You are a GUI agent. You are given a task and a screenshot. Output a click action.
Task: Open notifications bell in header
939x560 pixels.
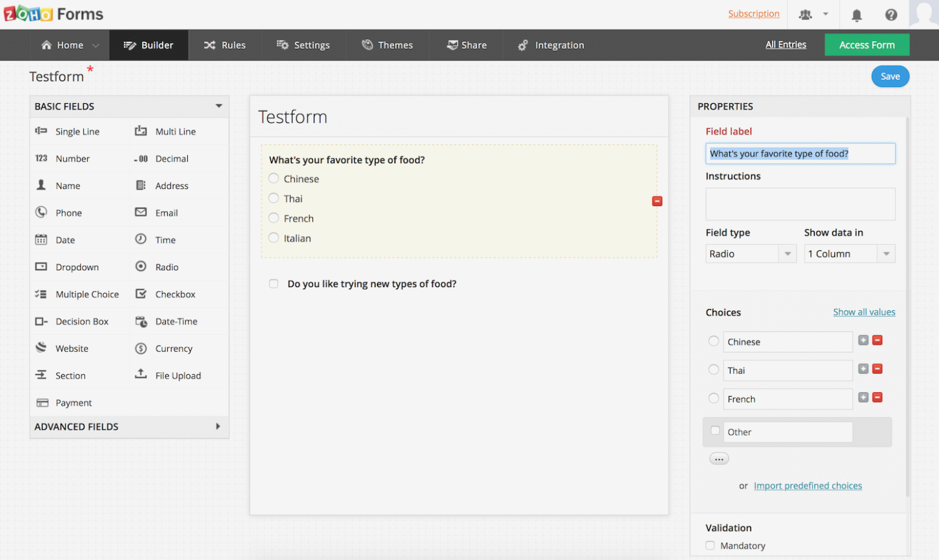(x=856, y=15)
